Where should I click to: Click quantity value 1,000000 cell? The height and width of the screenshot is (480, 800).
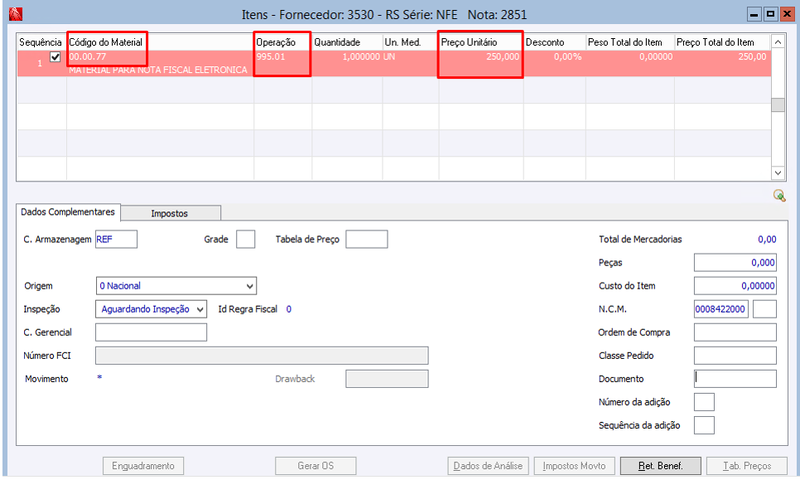click(x=361, y=57)
